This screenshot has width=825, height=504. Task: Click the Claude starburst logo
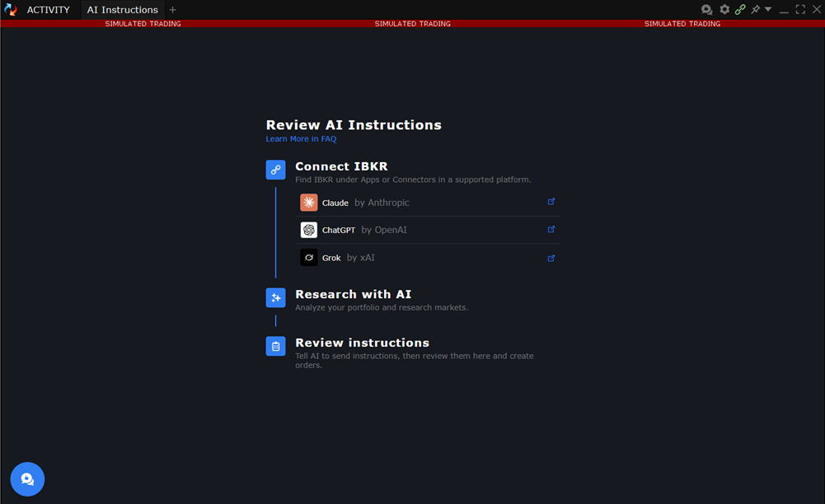(x=309, y=203)
